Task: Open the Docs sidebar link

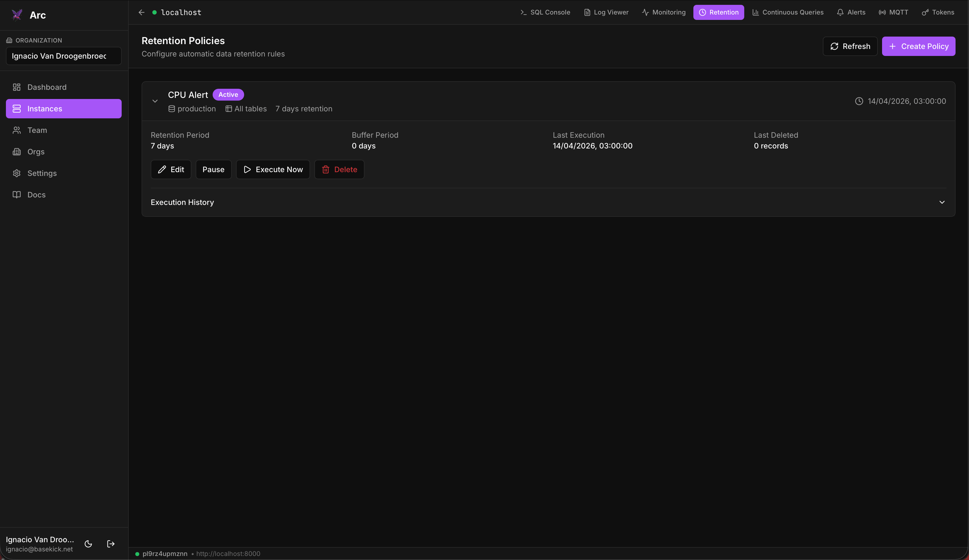Action: pos(64,195)
